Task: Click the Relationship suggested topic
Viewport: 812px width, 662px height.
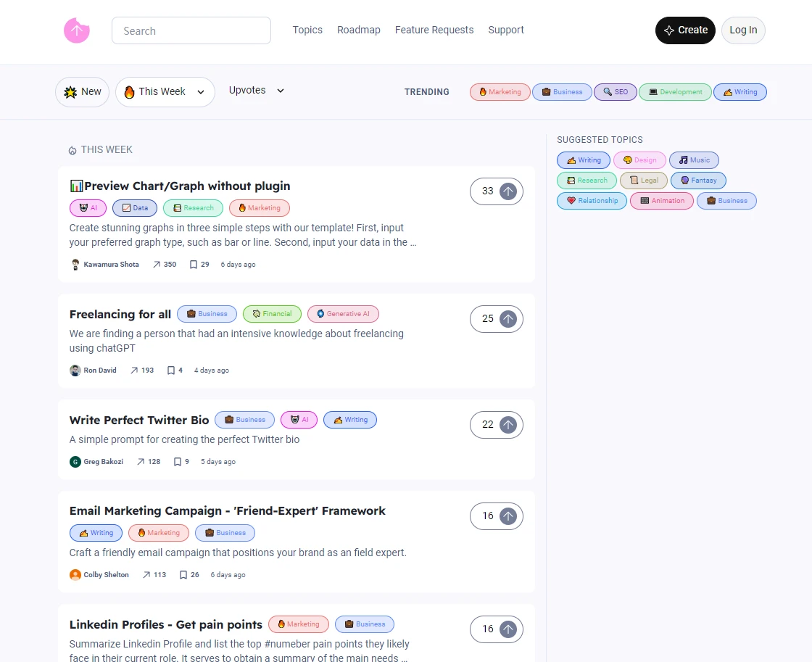Action: [x=592, y=200]
